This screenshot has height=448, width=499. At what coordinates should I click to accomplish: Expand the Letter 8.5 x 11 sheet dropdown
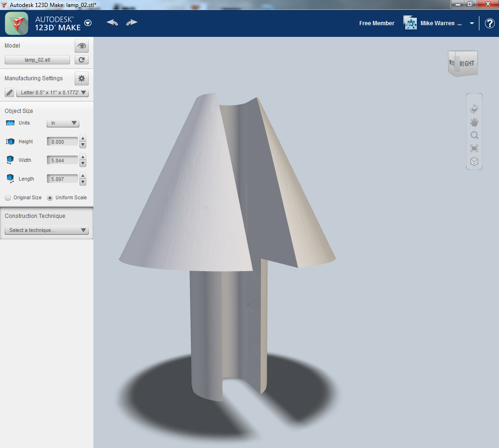(52, 92)
